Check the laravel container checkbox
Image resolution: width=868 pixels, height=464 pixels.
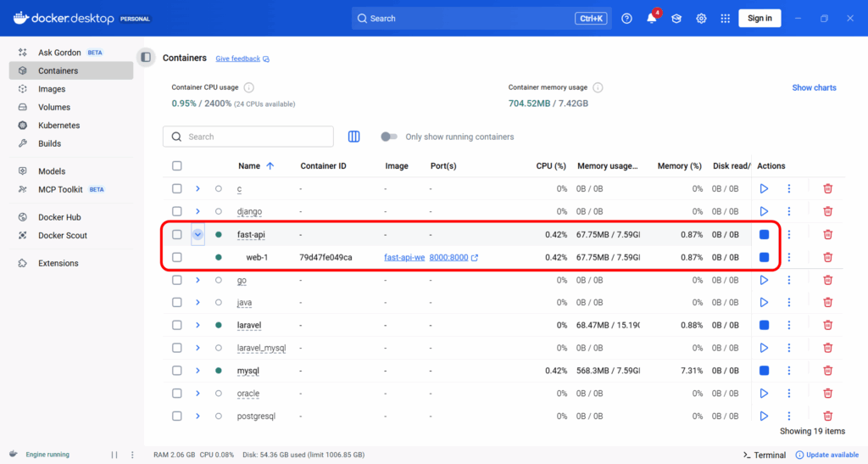pyautogui.click(x=177, y=325)
